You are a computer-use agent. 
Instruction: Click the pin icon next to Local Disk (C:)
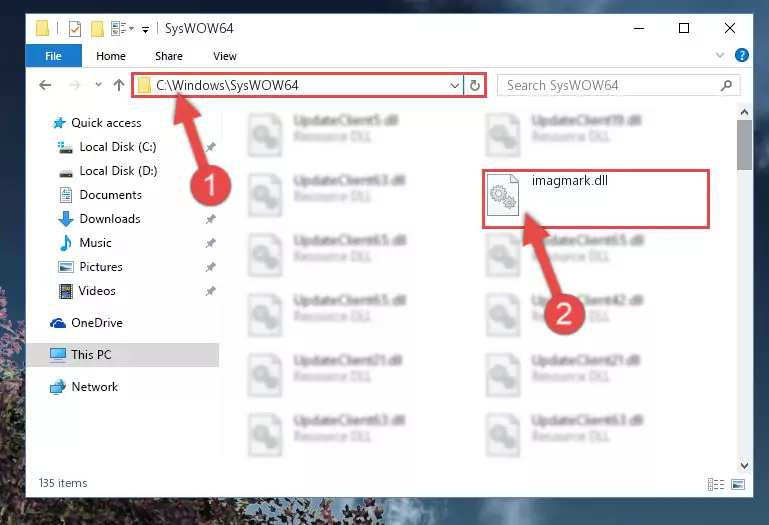tap(210, 147)
